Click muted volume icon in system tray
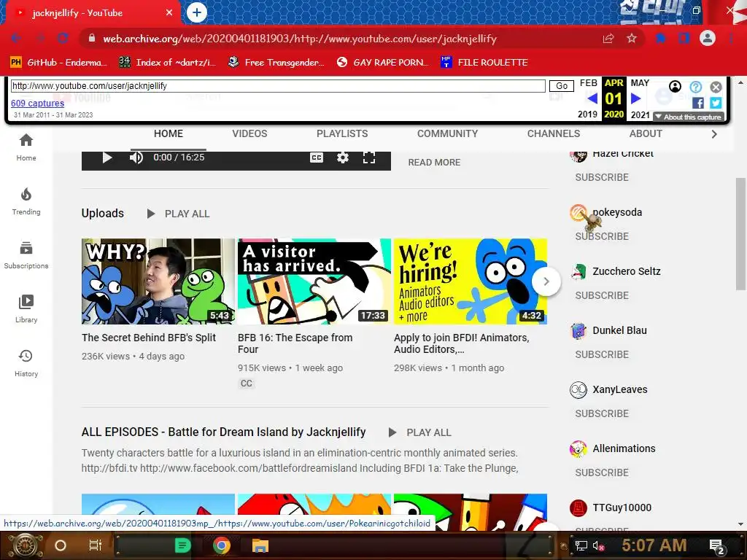 click(x=598, y=545)
